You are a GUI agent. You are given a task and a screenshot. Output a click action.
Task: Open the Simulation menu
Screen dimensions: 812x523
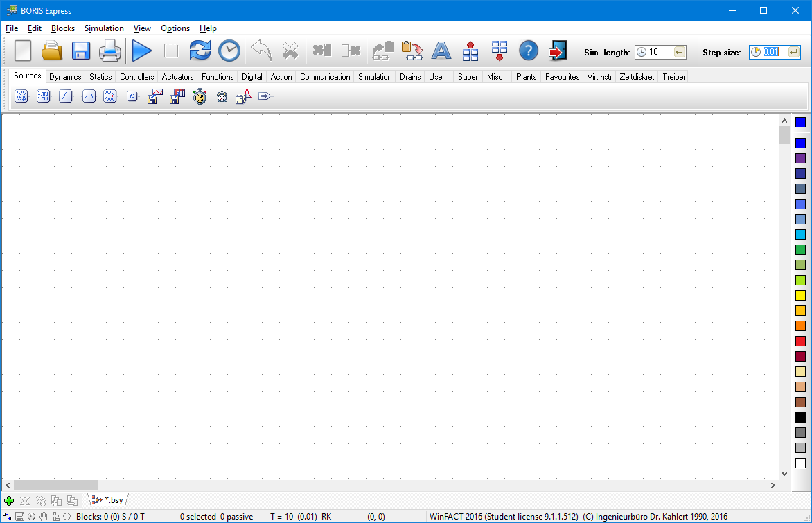[104, 28]
